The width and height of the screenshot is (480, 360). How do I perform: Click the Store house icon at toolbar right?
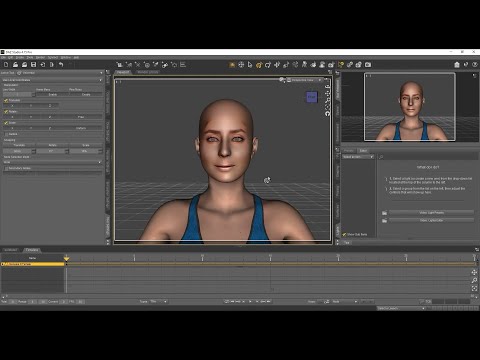[457, 65]
